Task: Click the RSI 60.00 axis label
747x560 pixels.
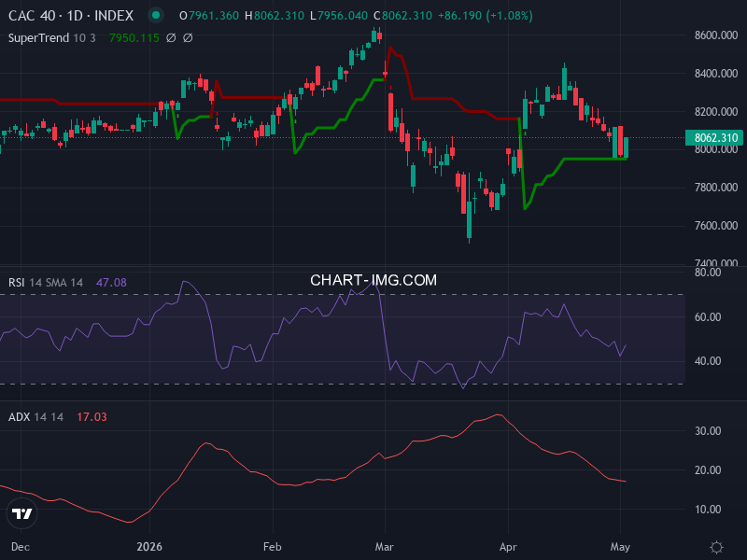Action: coord(708,316)
